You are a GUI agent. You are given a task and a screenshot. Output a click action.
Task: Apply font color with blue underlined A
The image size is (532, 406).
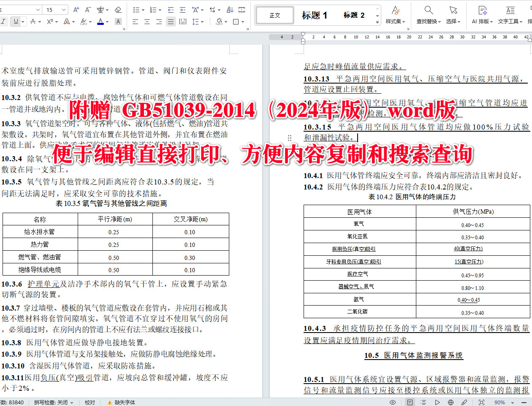100,22
